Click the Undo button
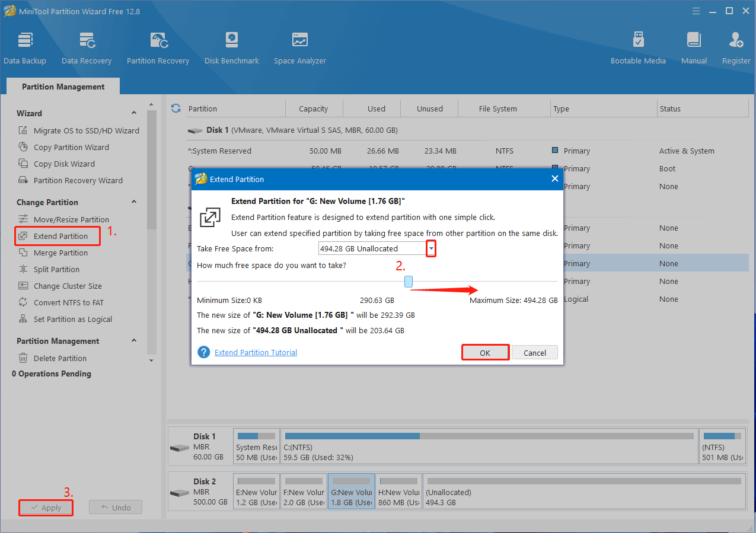Image resolution: width=756 pixels, height=533 pixels. (116, 508)
